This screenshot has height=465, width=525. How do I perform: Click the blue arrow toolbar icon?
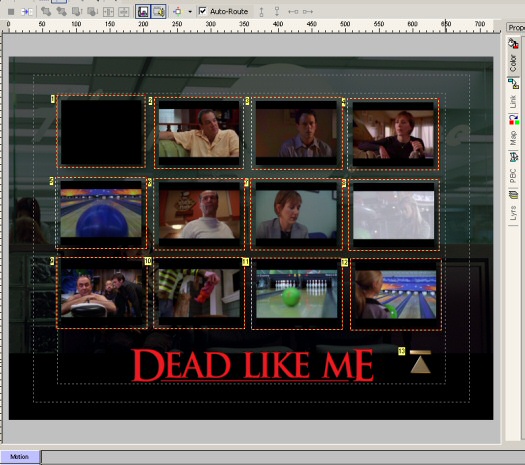click(x=26, y=12)
